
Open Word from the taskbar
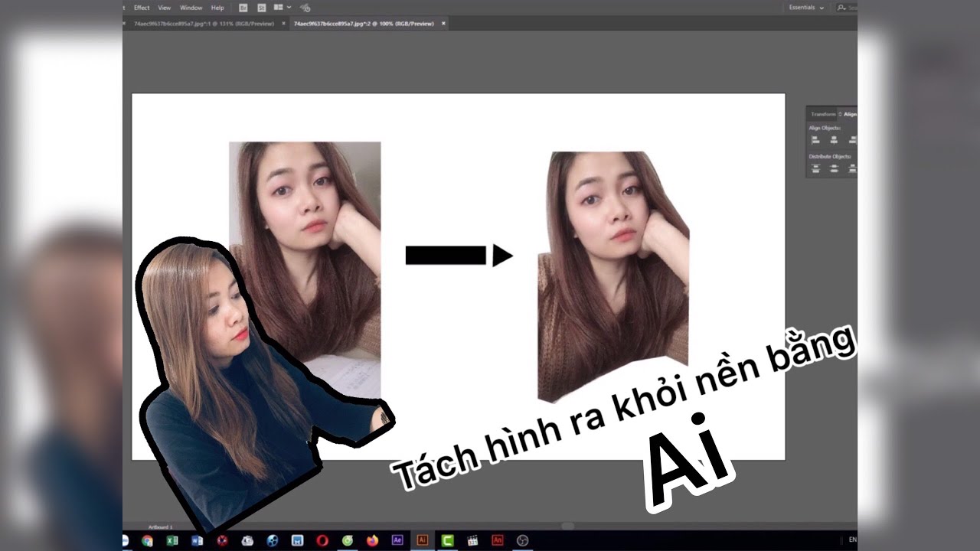point(198,540)
